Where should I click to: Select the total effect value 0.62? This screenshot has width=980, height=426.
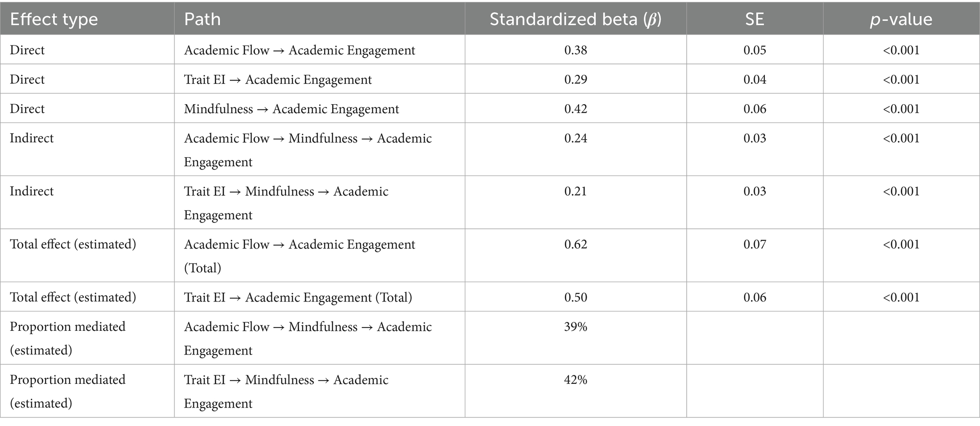point(575,244)
